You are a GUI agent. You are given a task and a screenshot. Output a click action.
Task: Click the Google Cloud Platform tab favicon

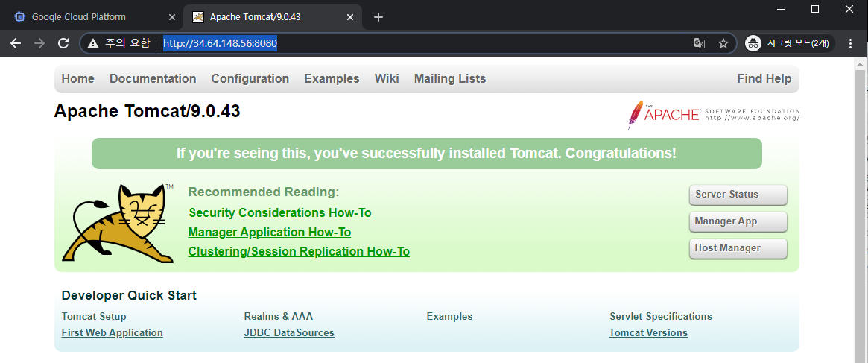(x=19, y=17)
